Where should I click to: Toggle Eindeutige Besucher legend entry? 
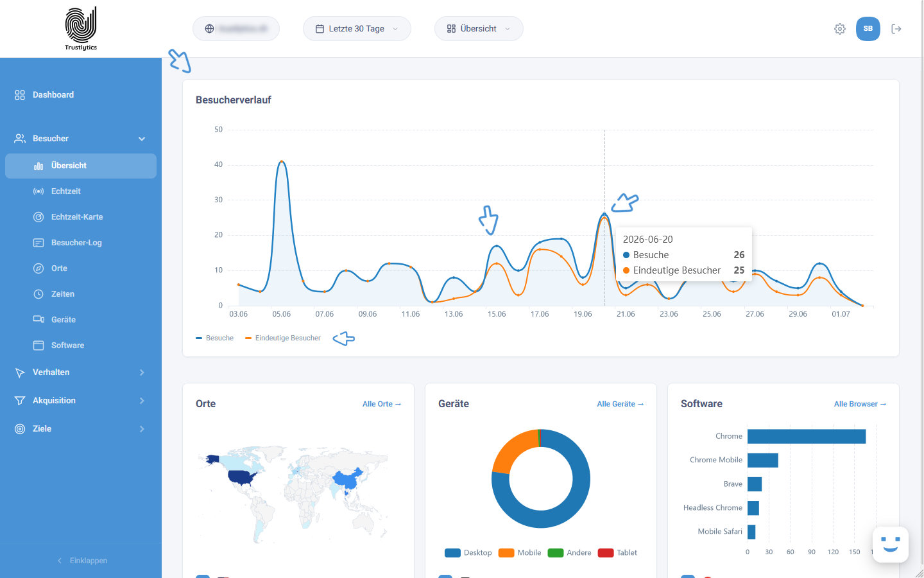(x=283, y=338)
